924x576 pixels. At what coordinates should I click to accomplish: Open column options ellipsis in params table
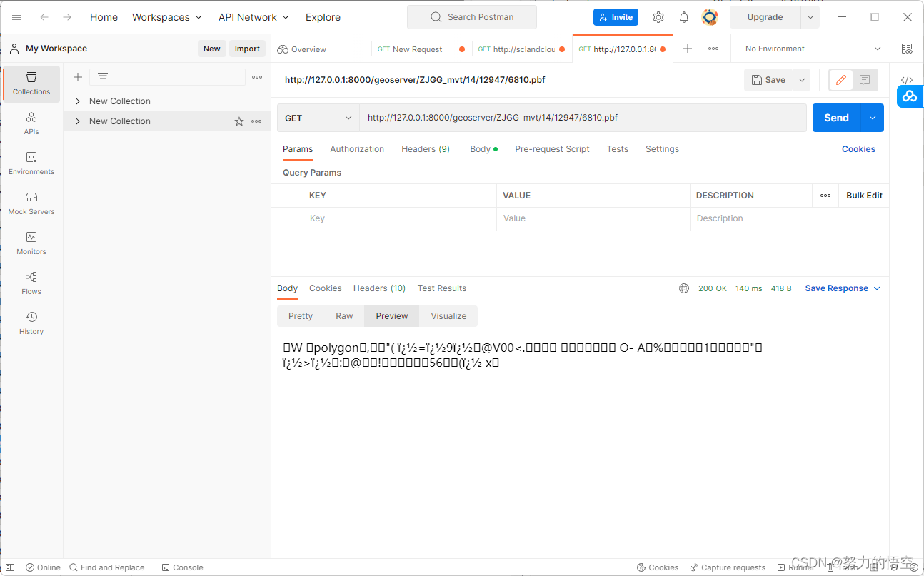(x=825, y=196)
